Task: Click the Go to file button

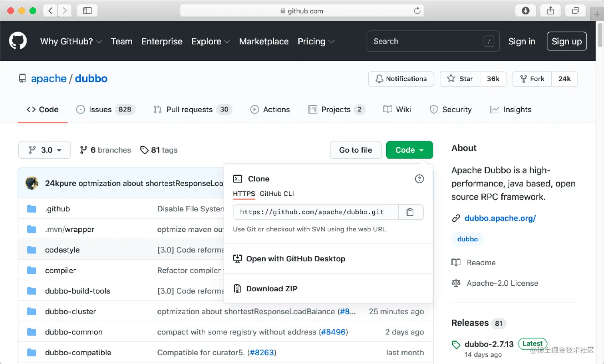Action: coord(356,150)
